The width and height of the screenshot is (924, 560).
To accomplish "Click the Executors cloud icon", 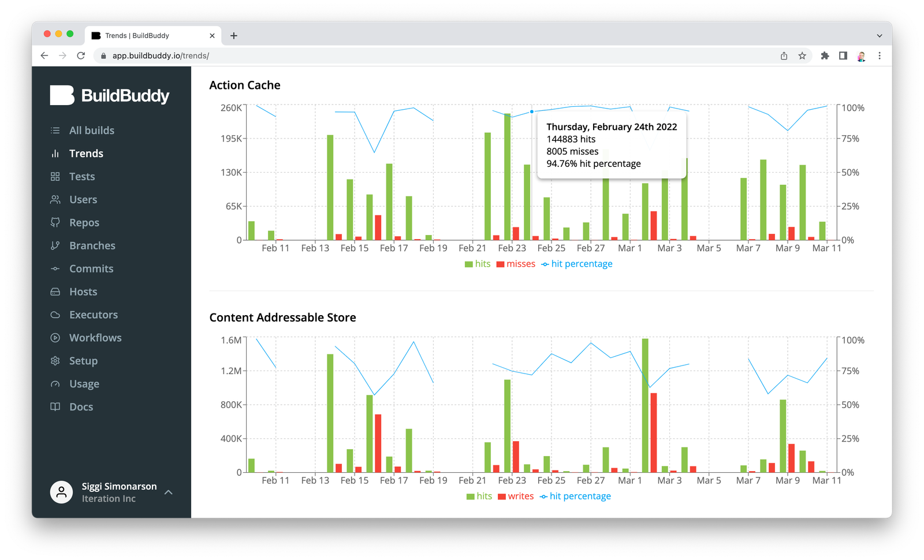I will pos(55,315).
